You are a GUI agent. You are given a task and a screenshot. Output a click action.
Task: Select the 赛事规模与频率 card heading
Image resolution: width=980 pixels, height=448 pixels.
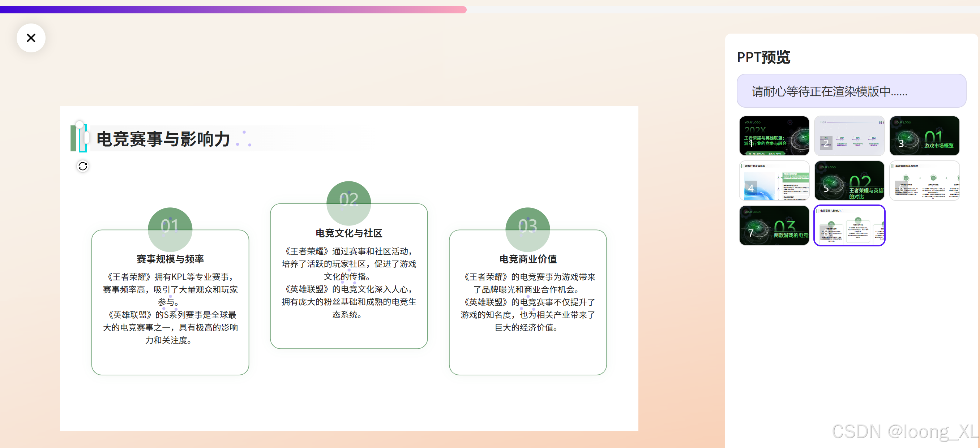coord(170,259)
